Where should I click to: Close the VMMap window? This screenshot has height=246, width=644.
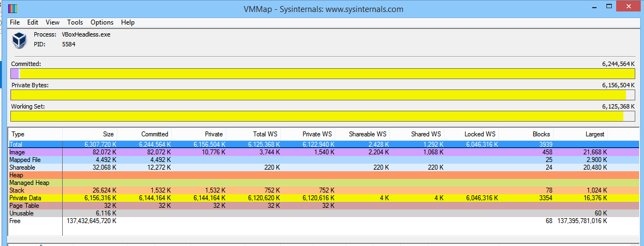tap(629, 7)
